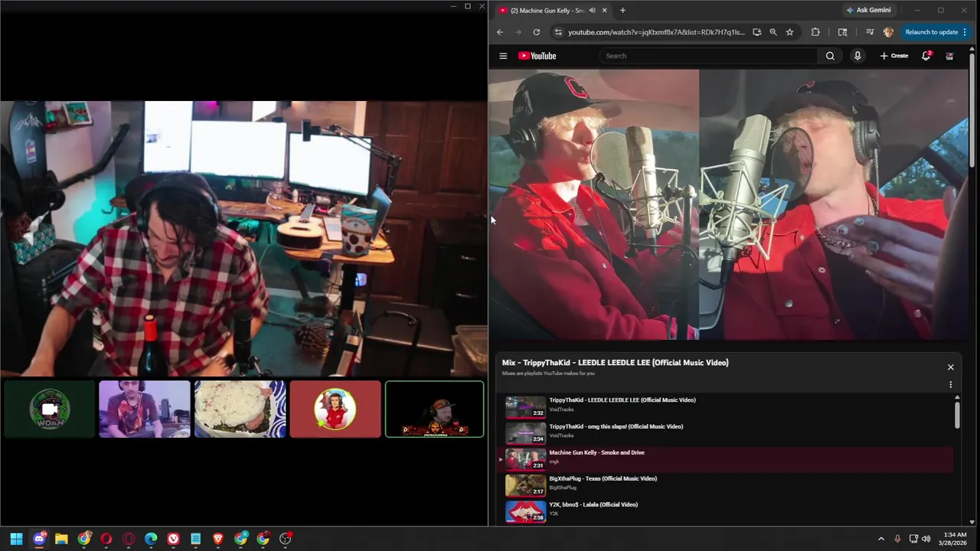Click the Ask Gemini button

point(868,11)
